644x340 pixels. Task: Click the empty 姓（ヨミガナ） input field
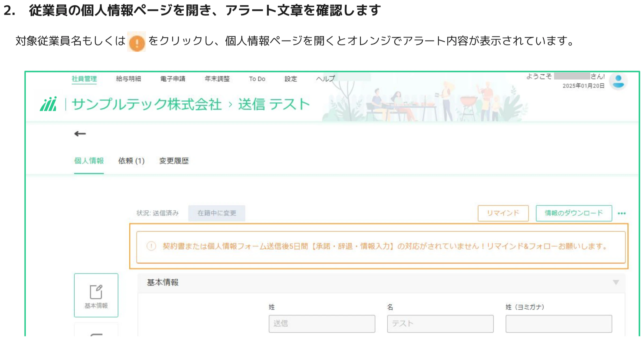pos(559,324)
